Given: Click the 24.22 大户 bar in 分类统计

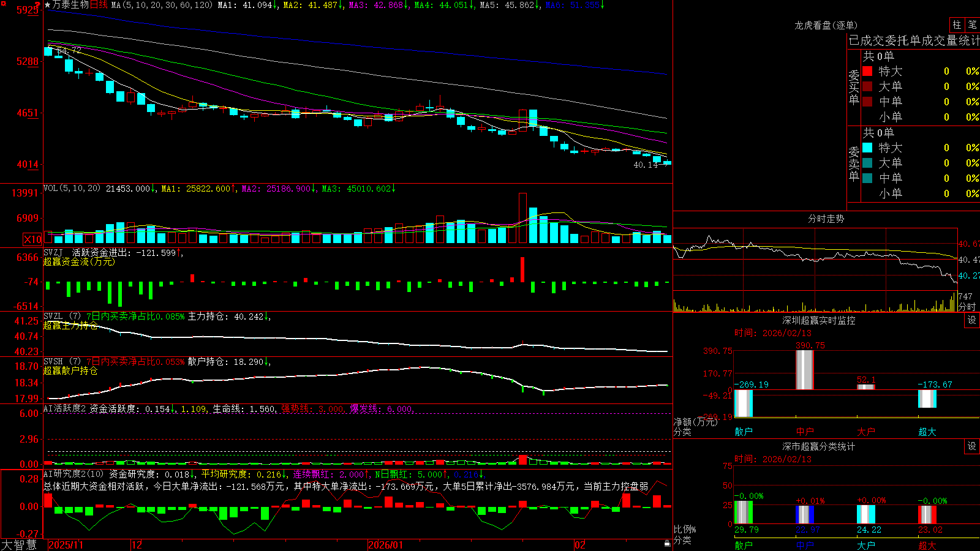Looking at the screenshot, I should pyautogui.click(x=866, y=514).
